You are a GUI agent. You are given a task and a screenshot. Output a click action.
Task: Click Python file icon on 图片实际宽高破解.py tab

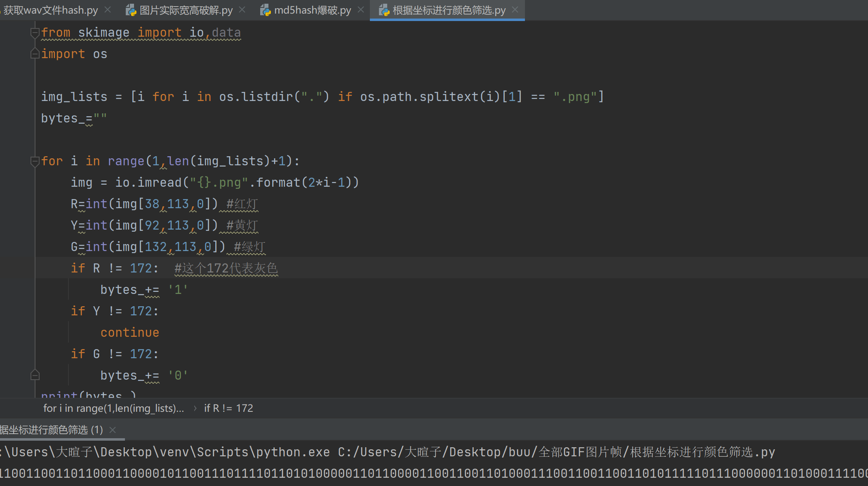tap(131, 10)
